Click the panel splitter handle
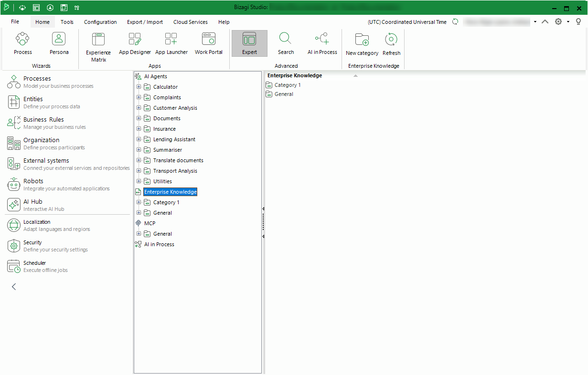The image size is (588, 375). coord(263,222)
